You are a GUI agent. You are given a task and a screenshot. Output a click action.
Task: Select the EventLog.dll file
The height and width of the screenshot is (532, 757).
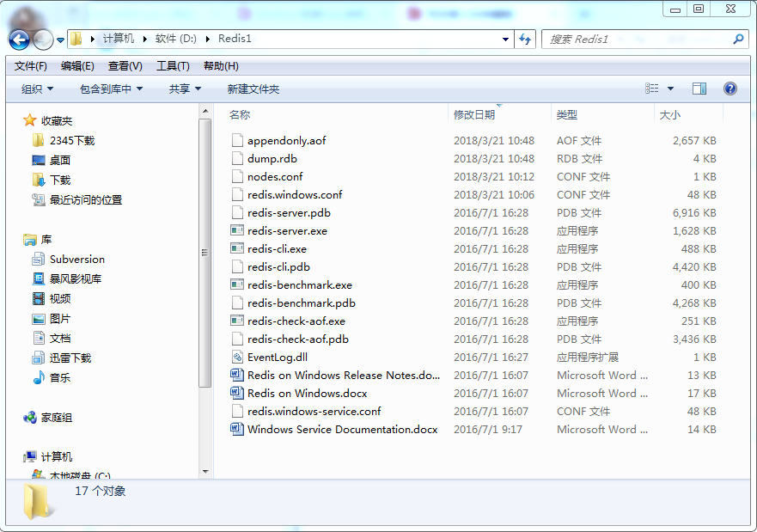[278, 358]
